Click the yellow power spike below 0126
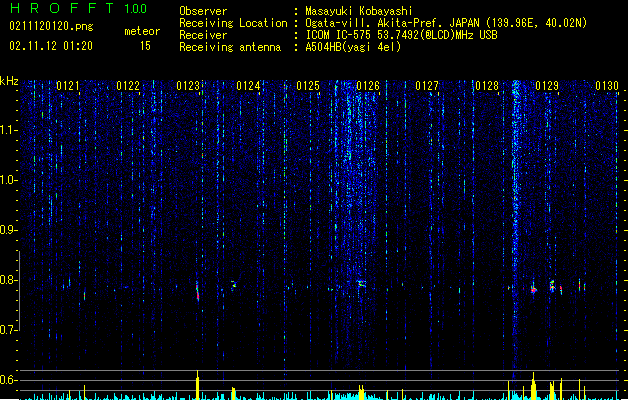The image size is (629, 400). 361,392
